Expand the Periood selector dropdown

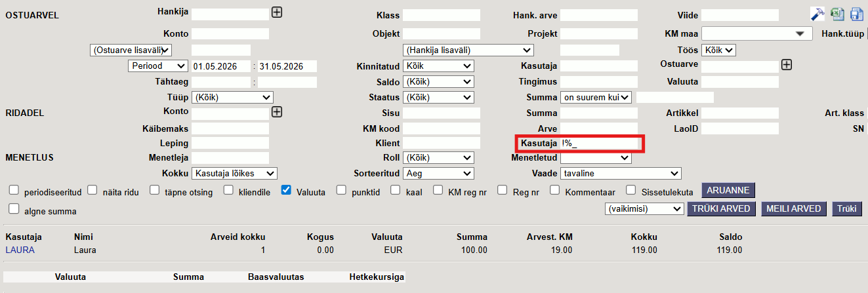(158, 66)
